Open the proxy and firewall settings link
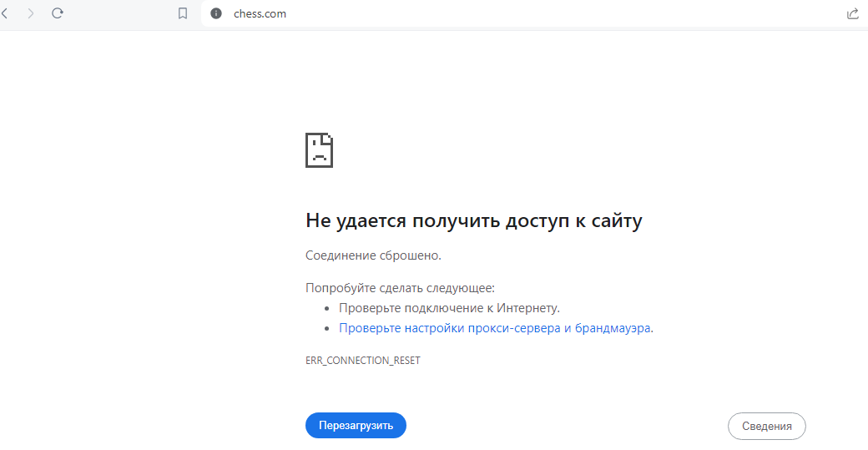 click(494, 328)
